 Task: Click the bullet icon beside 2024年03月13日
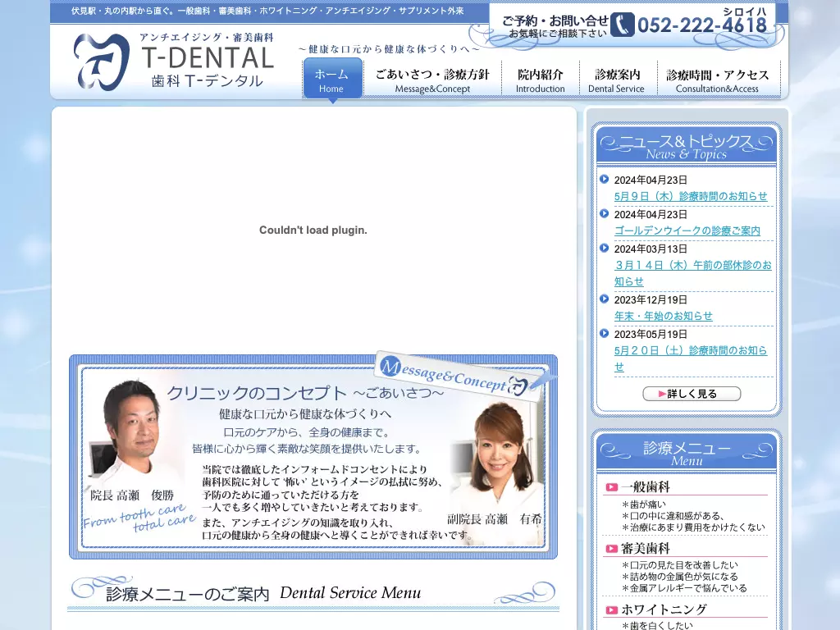click(x=605, y=248)
